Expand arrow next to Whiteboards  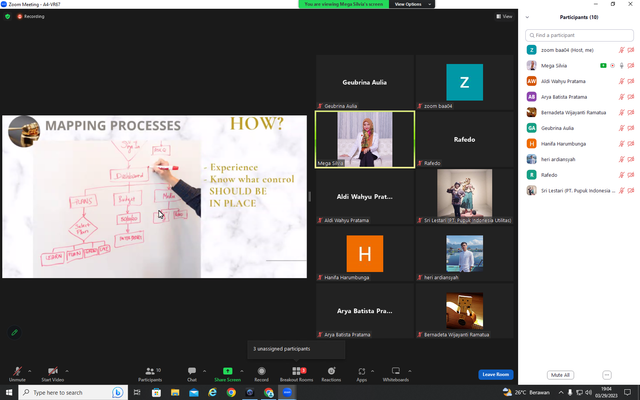coord(409,371)
